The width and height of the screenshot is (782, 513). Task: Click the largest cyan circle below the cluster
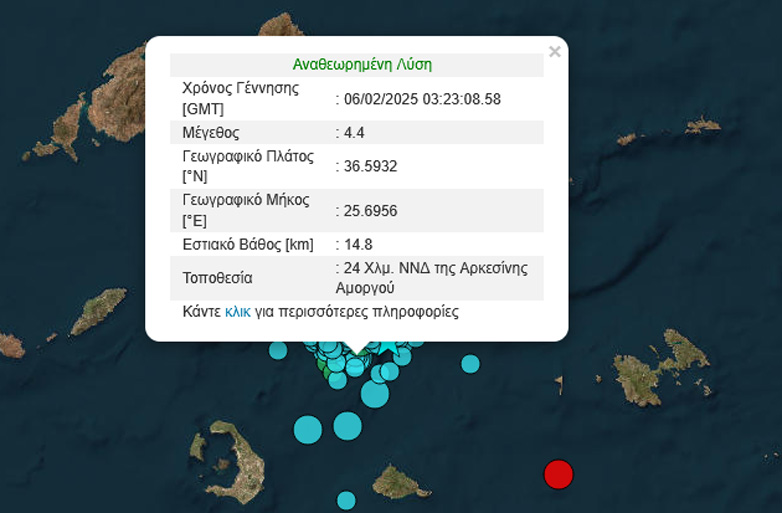(x=374, y=393)
